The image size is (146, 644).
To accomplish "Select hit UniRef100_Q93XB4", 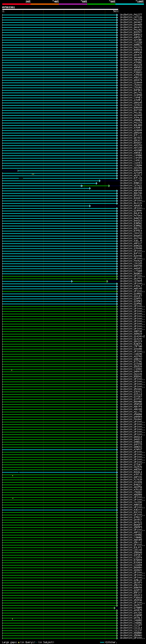I will [131, 188].
